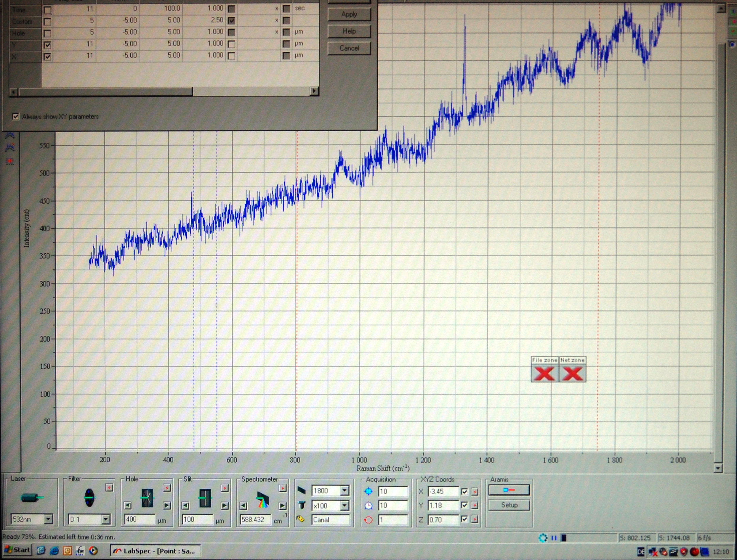Click left arrow to decrease Hole size

click(127, 505)
